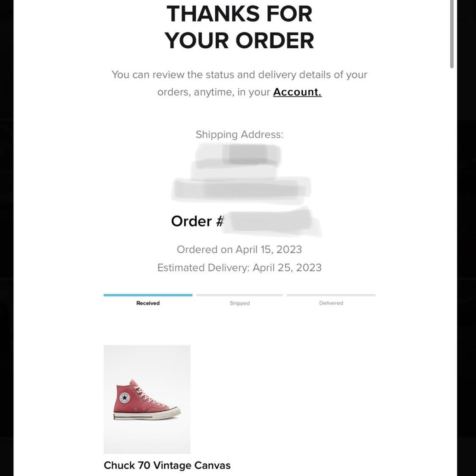The height and width of the screenshot is (476, 476).
Task: Click the blue Received progress bar
Action: 148,295
